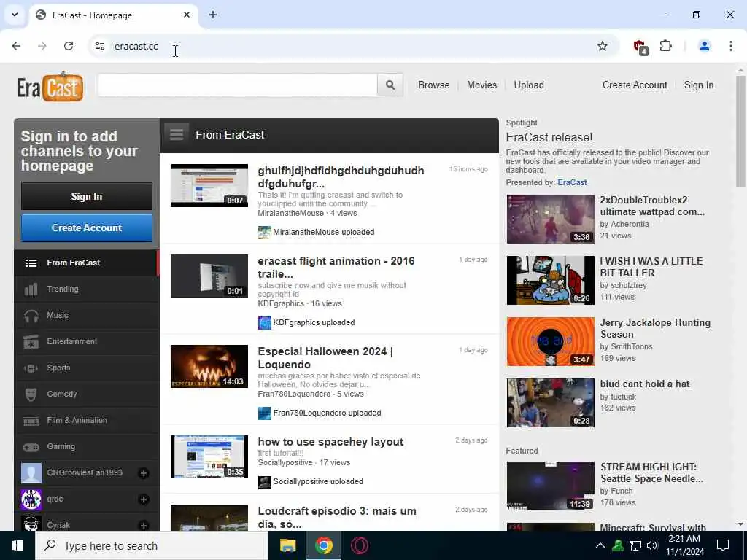
Task: Select the Music headphones icon
Action: pos(31,315)
